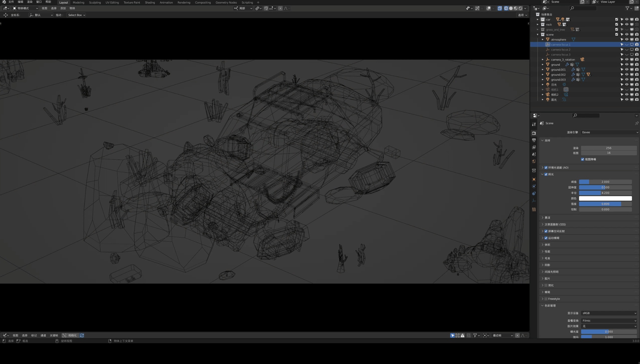The image size is (640, 364).
Task: Expand the 景深 depth of field panel
Action: 547,218
